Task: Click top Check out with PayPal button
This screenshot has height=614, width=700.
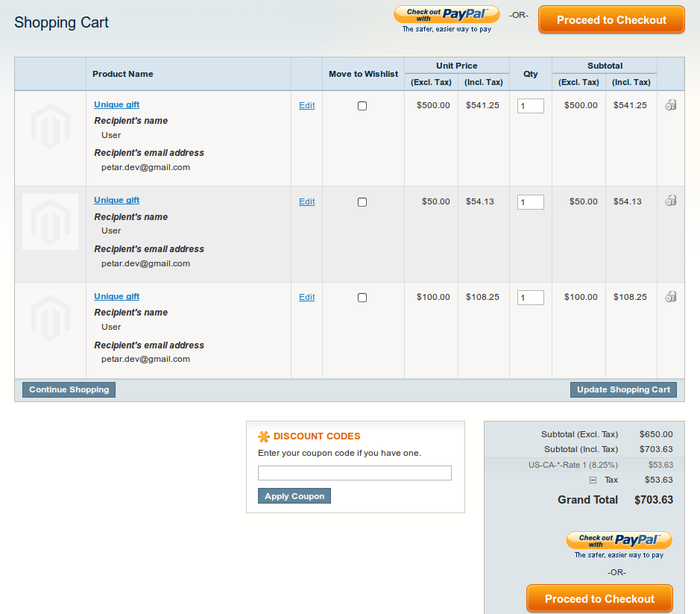Action: [447, 15]
